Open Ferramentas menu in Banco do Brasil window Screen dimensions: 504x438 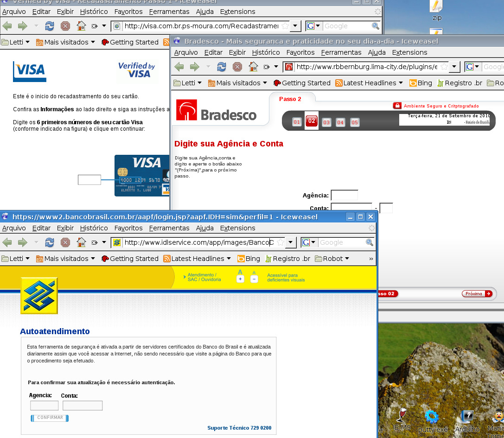[x=169, y=228]
